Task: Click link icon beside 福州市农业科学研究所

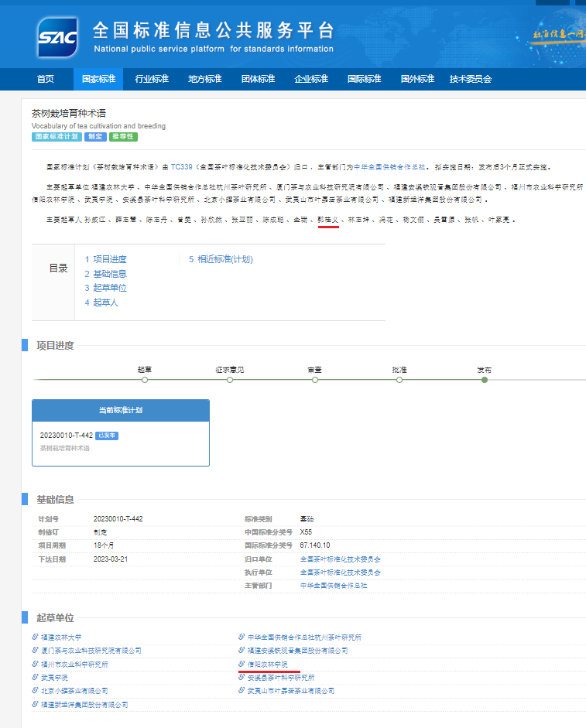Action: click(36, 664)
